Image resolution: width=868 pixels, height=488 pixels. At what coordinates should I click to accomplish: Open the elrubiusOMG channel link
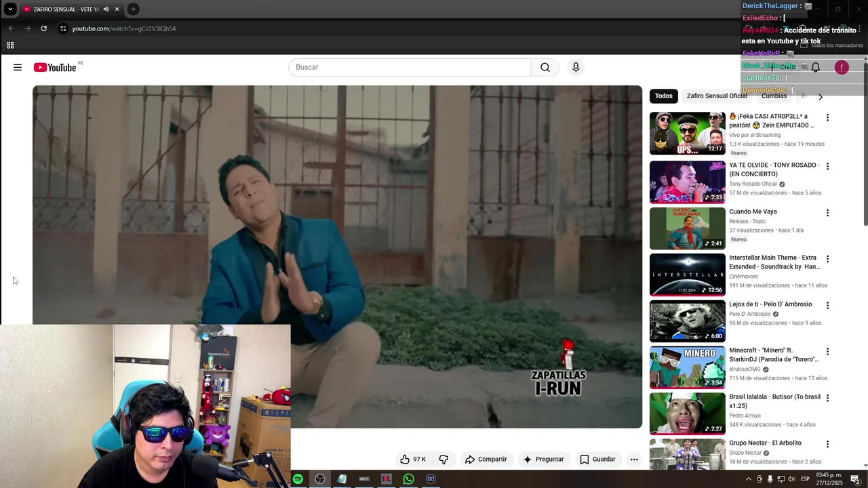(x=745, y=369)
